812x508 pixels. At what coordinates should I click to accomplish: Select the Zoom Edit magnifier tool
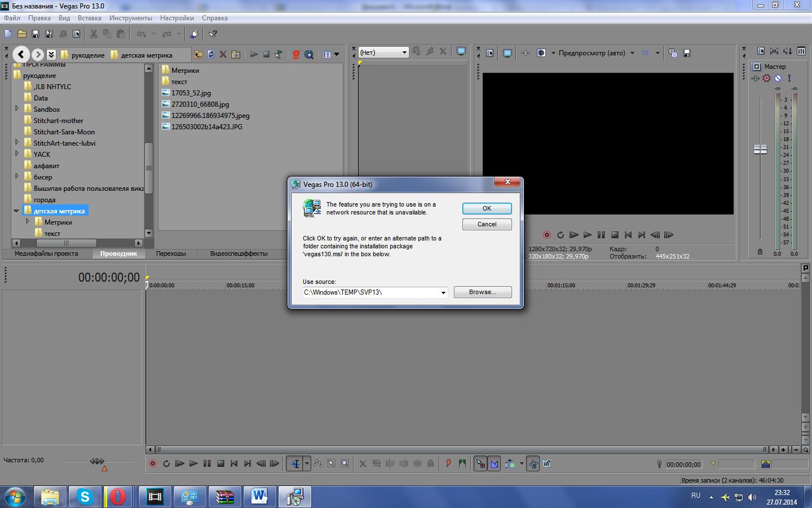345,464
